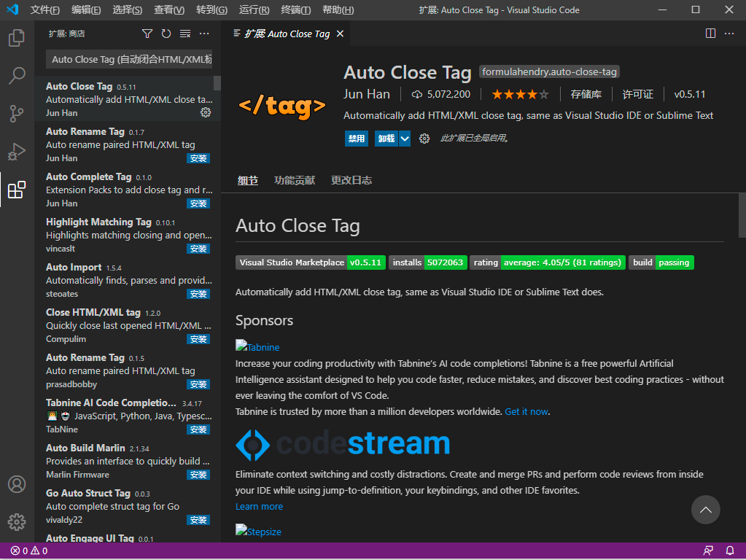Switch to the 细节 tab
Image resolution: width=746 pixels, height=560 pixels.
(248, 180)
